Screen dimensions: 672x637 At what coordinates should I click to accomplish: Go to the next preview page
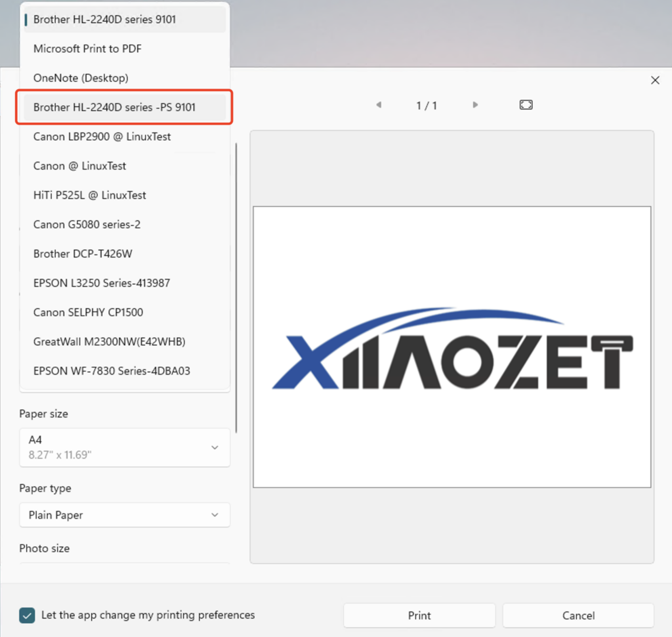pos(475,105)
